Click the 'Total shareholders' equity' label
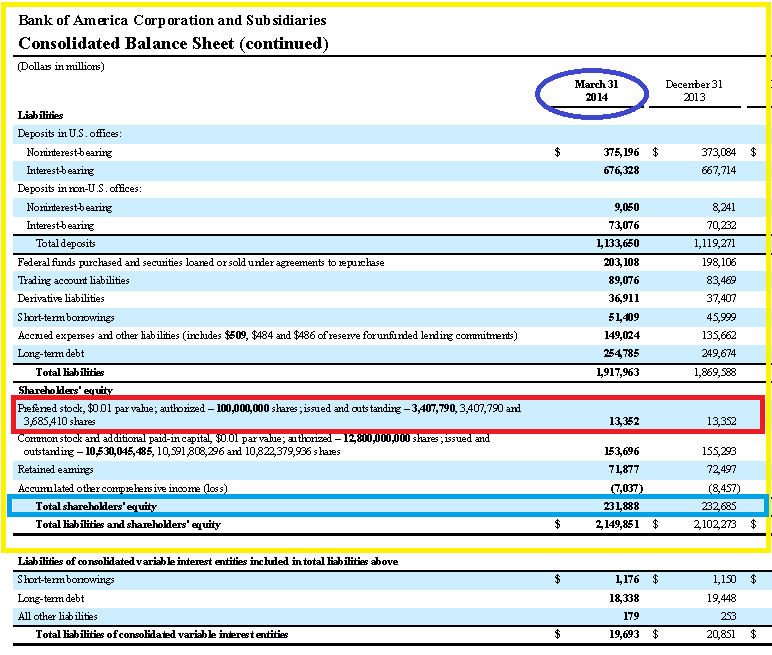Image resolution: width=772 pixels, height=655 pixels. click(x=96, y=506)
